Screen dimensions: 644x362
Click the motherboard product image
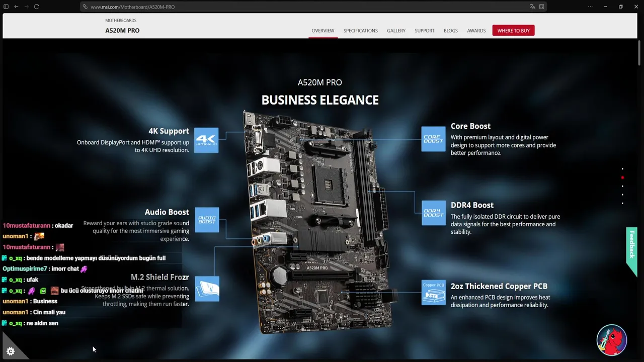(319, 221)
